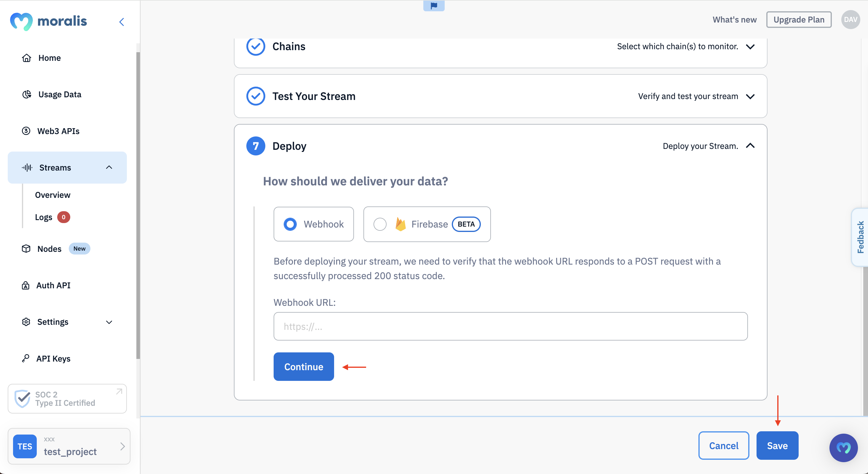Collapse the Deploy section chevron
This screenshot has width=868, height=474.
750,146
